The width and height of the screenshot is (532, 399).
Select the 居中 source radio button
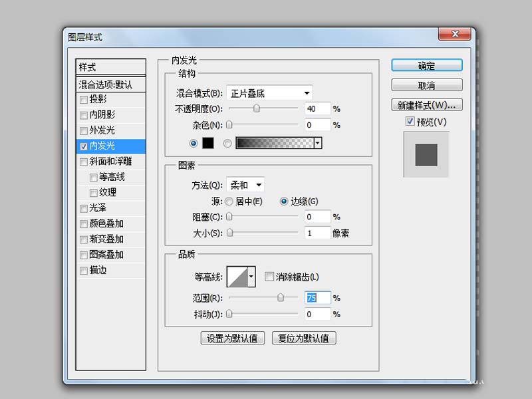[x=229, y=201]
